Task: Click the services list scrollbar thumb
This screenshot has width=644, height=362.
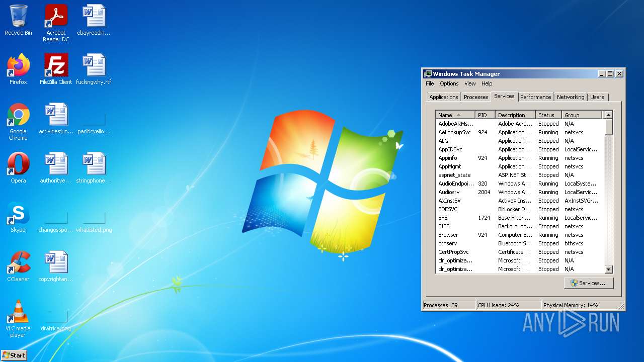Action: [608, 127]
